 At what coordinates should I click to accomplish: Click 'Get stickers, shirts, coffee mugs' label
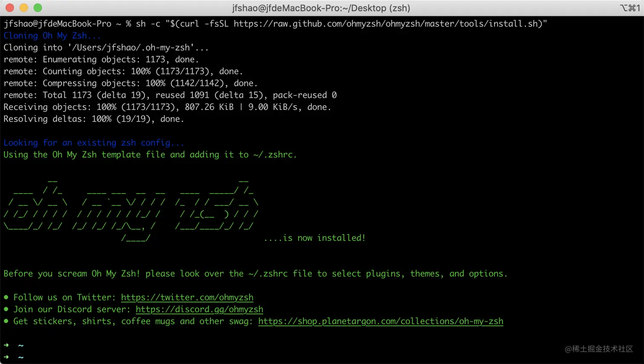coord(133,321)
